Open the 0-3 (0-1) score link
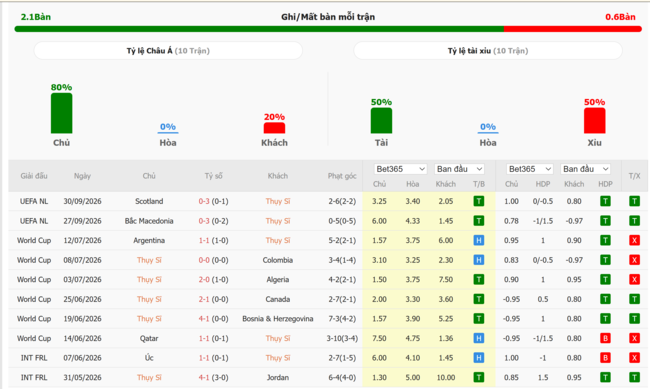This screenshot has width=650, height=389. click(213, 201)
